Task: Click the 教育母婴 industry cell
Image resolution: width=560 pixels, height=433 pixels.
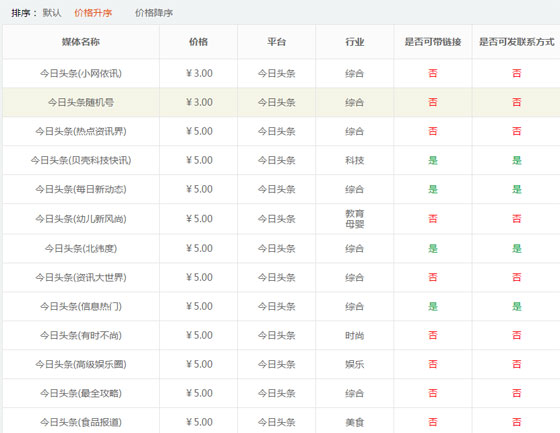Action: (x=355, y=219)
